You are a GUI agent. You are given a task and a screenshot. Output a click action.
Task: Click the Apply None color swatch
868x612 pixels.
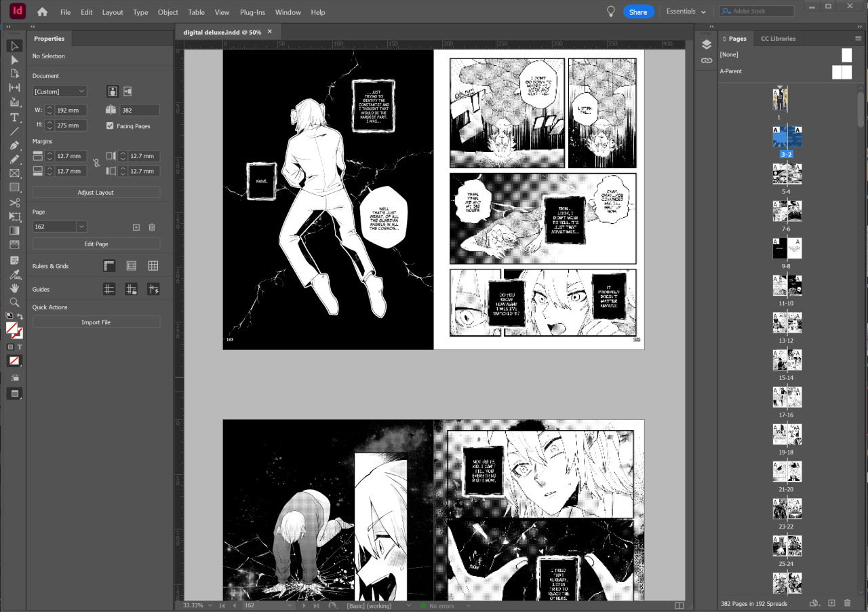coord(14,360)
